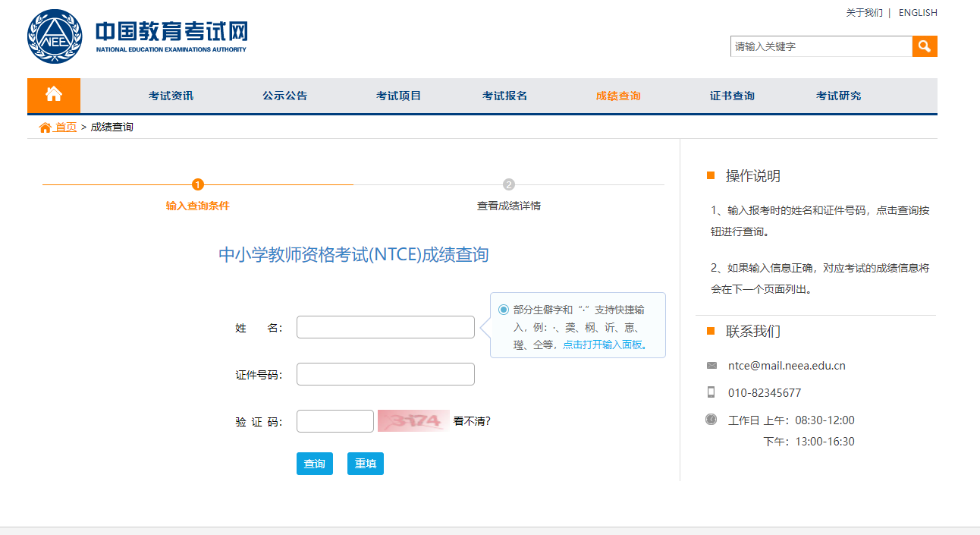
Task: Click 点击打开输入面板 link
Action: [x=602, y=345]
